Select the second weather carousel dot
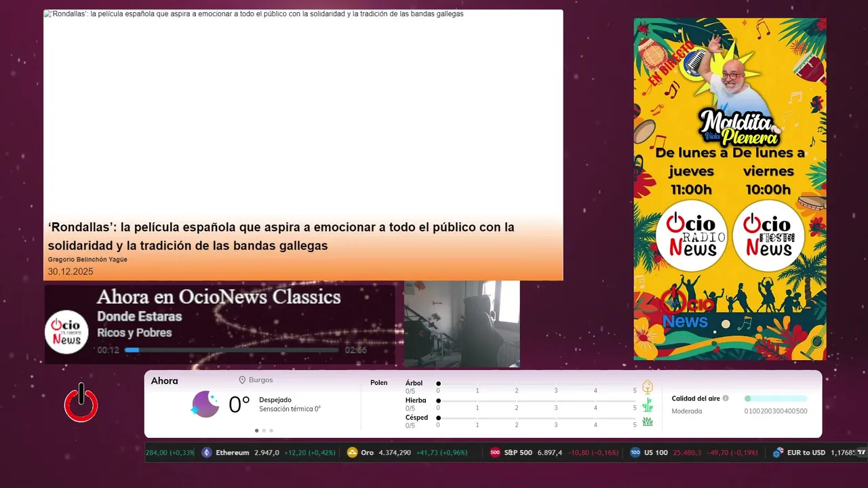 coord(264,430)
